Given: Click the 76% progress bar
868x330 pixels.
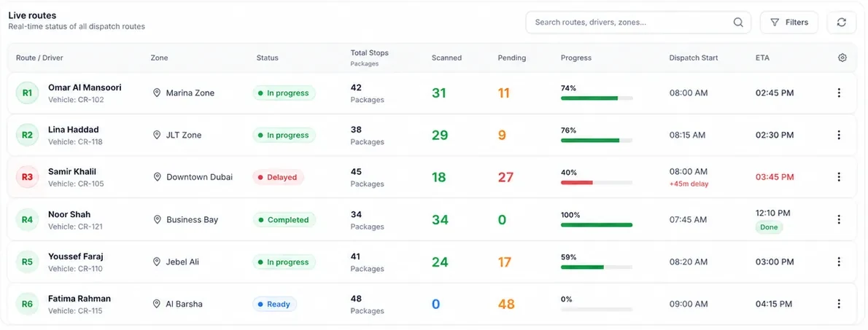Looking at the screenshot, I should 596,141.
